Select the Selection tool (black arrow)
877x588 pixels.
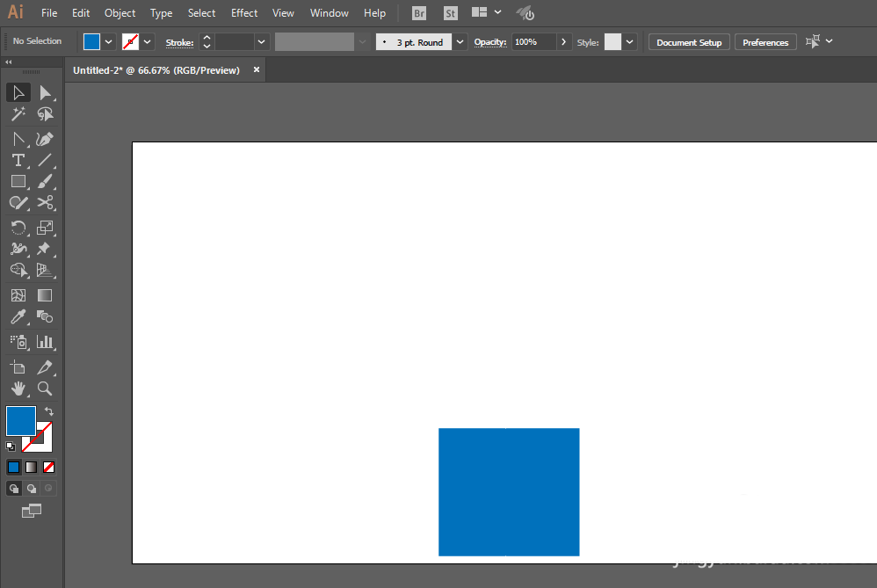[18, 93]
